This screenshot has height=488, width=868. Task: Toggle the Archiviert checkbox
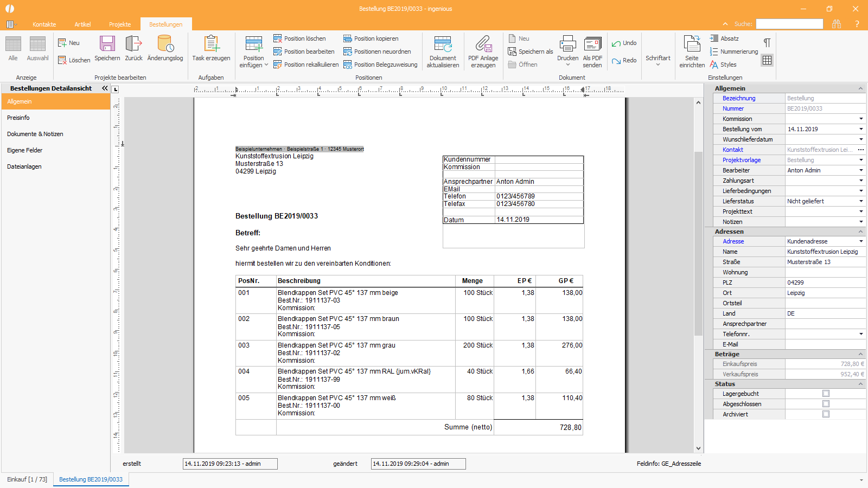826,414
